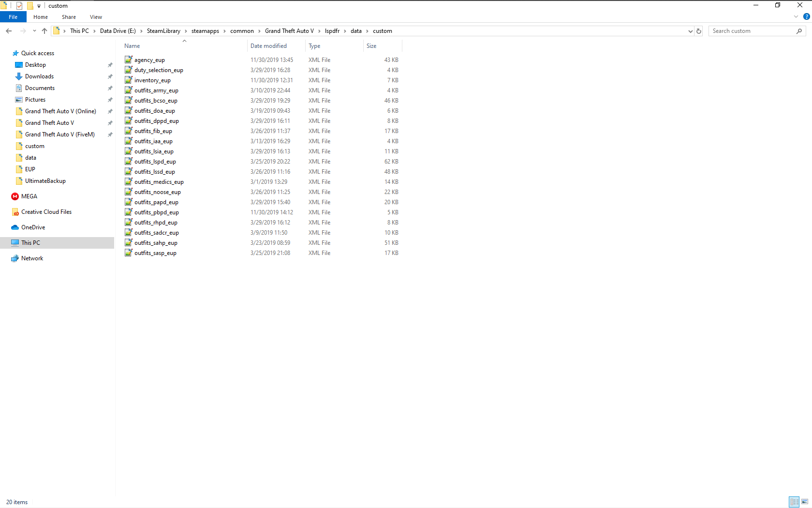Click the duty_selection_eup file icon
This screenshot has height=508, width=812.
click(128, 70)
